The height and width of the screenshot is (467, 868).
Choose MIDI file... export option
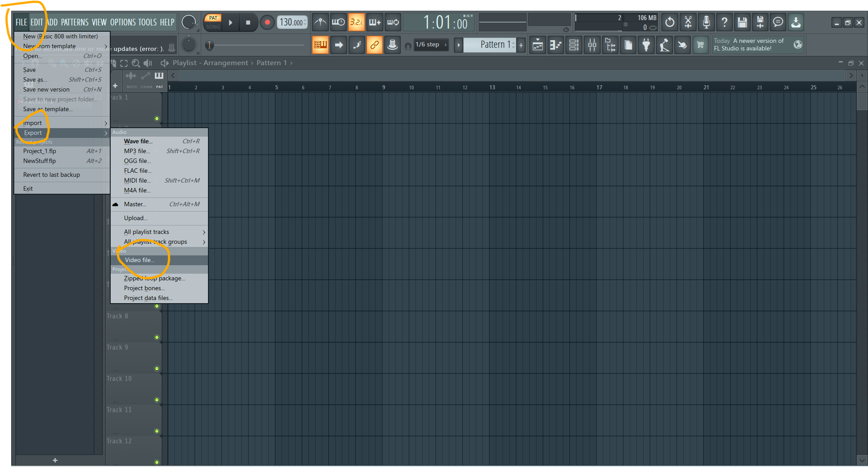[159, 180]
